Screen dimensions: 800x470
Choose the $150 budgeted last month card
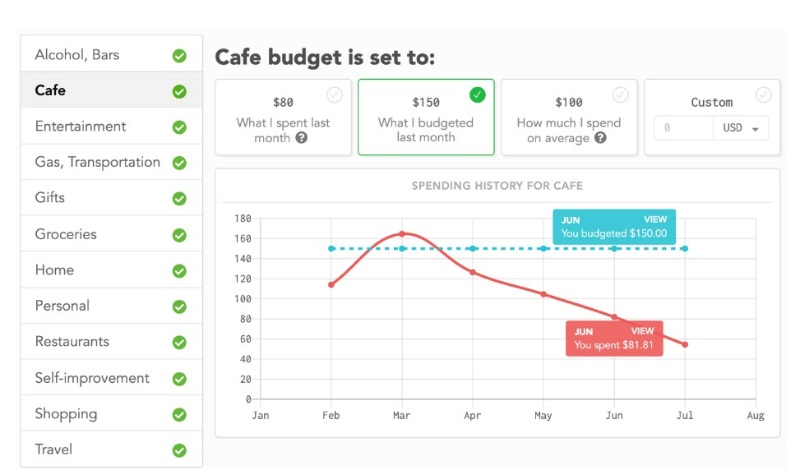pos(426,118)
